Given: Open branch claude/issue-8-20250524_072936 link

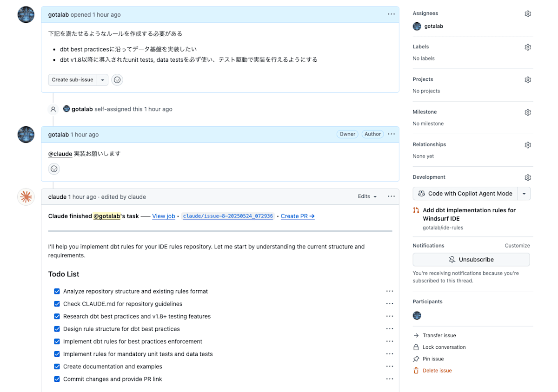Looking at the screenshot, I should tap(228, 216).
